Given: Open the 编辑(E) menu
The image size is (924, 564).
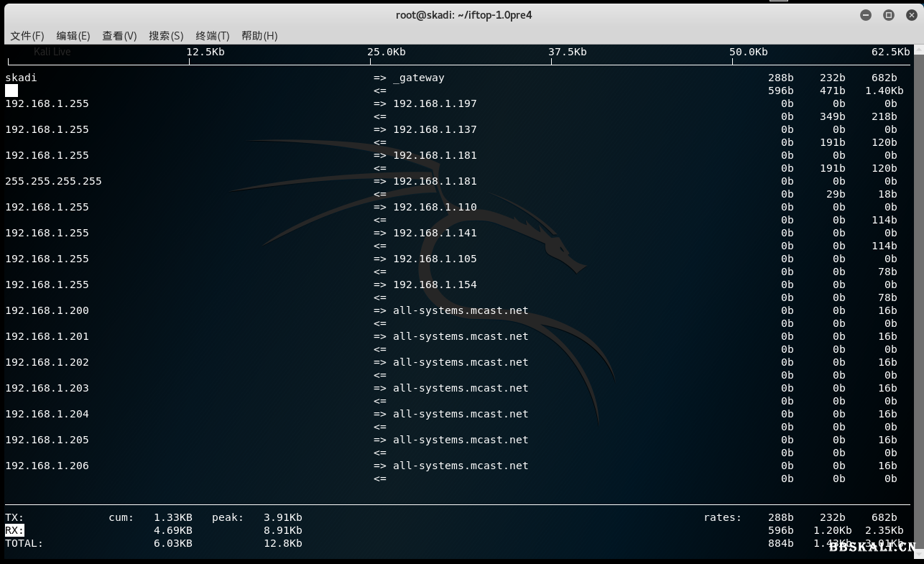Looking at the screenshot, I should point(73,35).
